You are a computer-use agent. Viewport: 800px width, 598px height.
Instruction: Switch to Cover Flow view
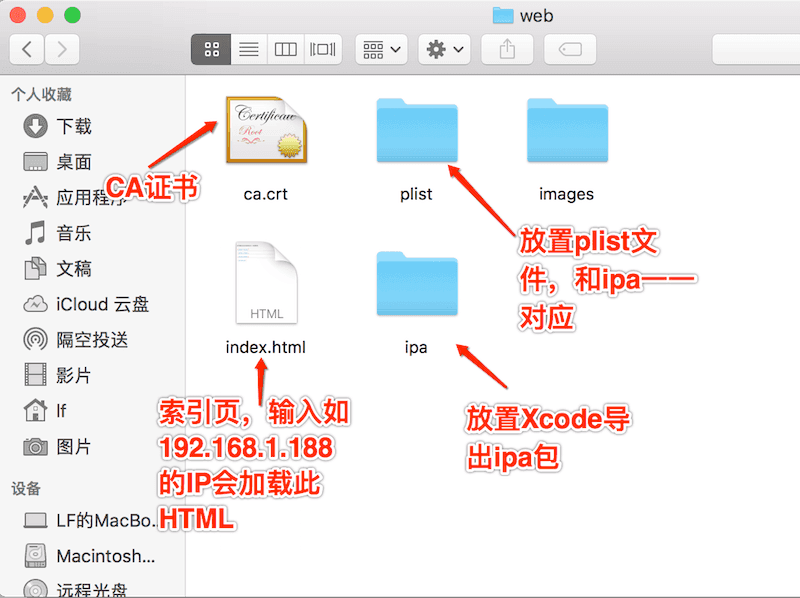point(323,49)
